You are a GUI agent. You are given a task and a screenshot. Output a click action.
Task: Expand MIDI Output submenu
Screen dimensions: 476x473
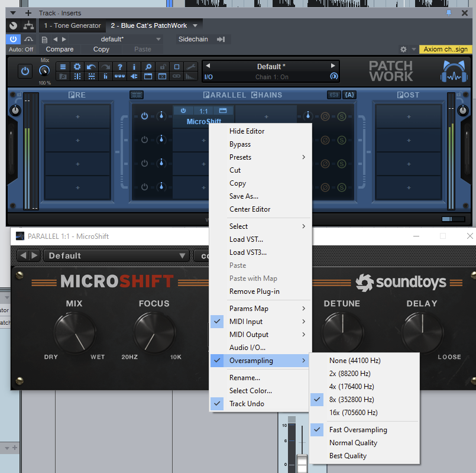tap(261, 335)
